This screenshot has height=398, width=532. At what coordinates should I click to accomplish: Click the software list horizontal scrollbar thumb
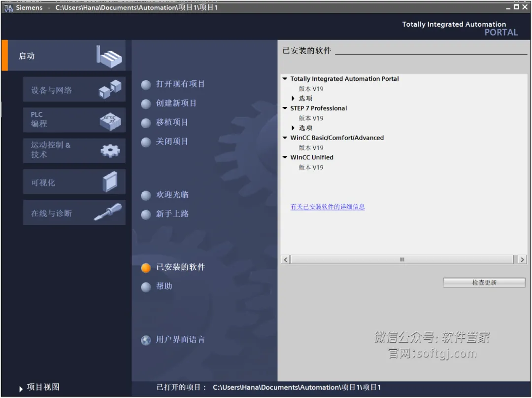402,260
